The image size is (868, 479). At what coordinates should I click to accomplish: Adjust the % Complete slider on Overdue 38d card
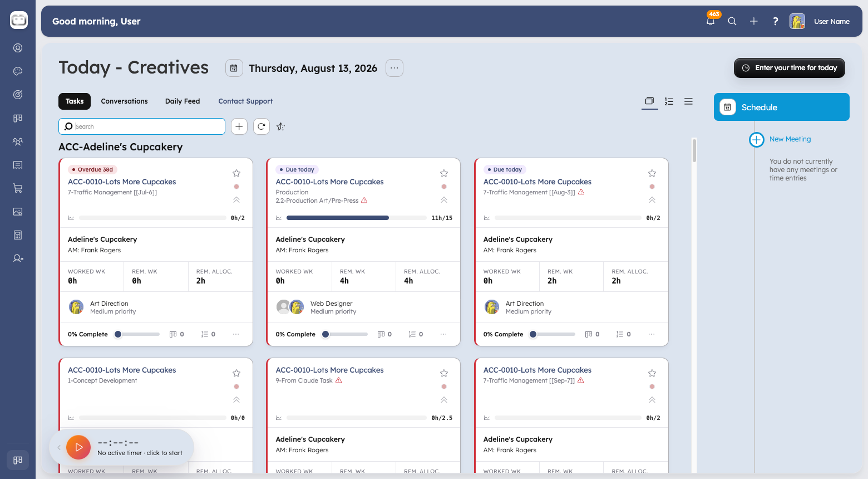pos(137,334)
